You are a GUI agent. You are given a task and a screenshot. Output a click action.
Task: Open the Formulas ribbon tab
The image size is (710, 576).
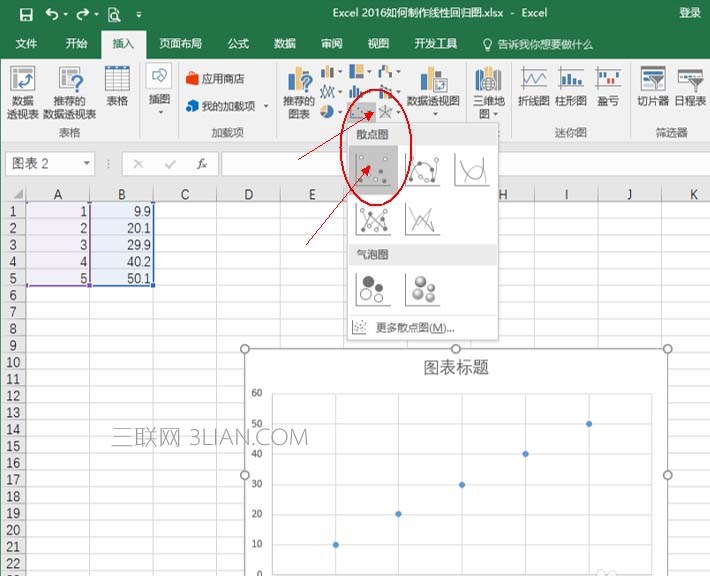click(238, 44)
